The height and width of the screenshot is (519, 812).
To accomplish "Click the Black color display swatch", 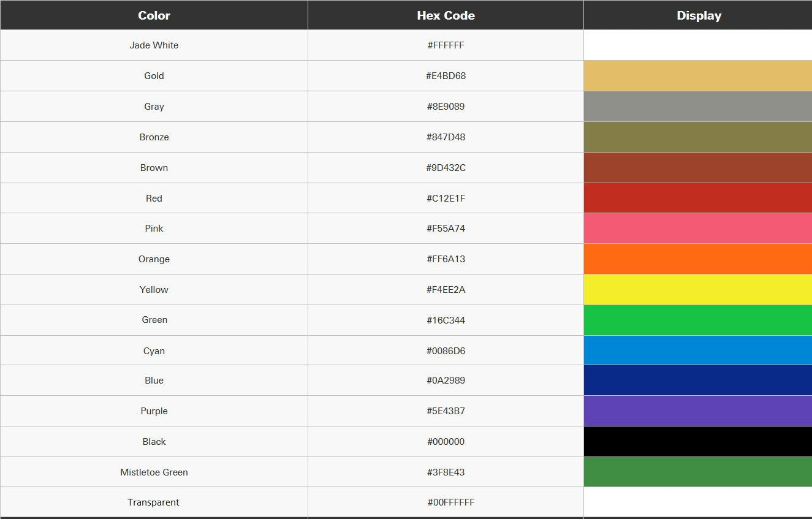I will coord(697,442).
